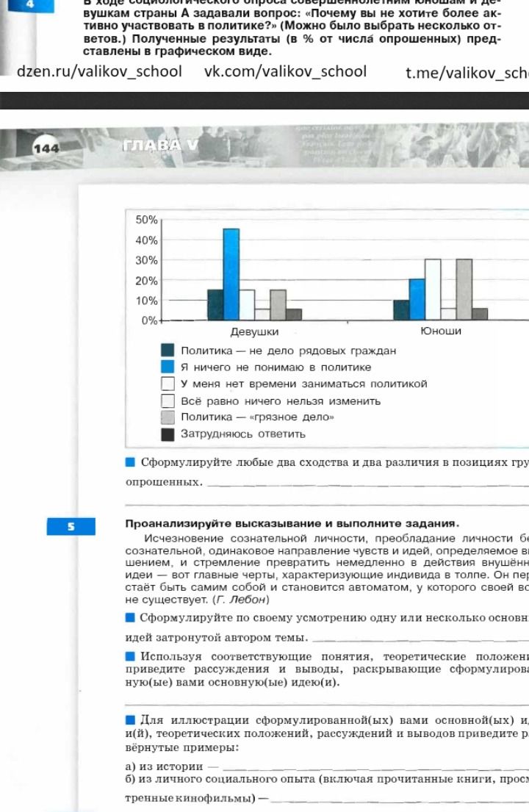Viewport: 529px width, 812px height.
Task: Click the legend text 'Затрудняюсь ответить'
Action: 242,434
